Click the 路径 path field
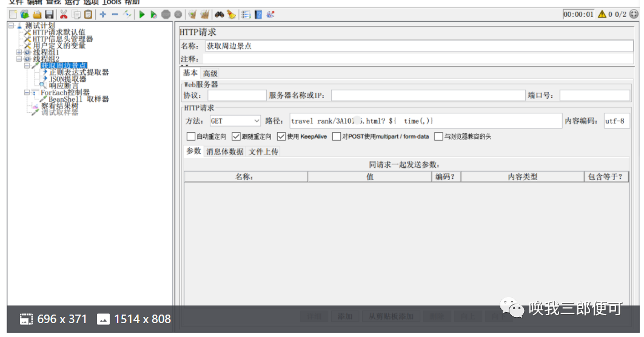Image resolution: width=644 pixels, height=337 pixels. [x=426, y=121]
